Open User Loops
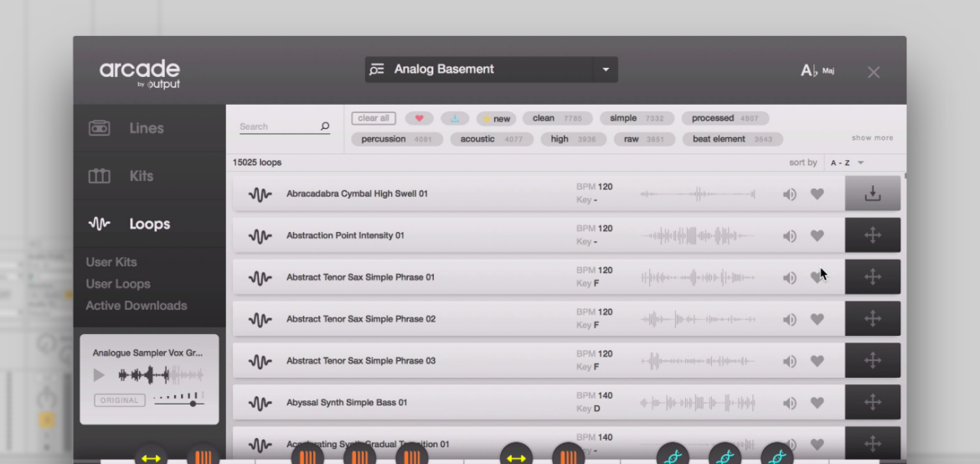980x464 pixels. (118, 284)
